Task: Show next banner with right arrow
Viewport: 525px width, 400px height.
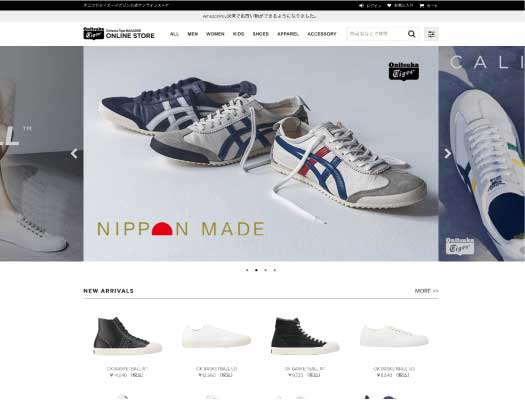Action: click(448, 154)
